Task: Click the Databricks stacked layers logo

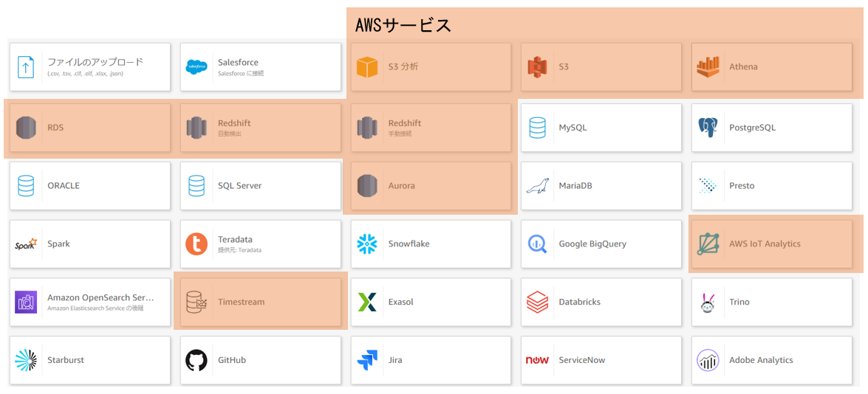Action: 537,302
